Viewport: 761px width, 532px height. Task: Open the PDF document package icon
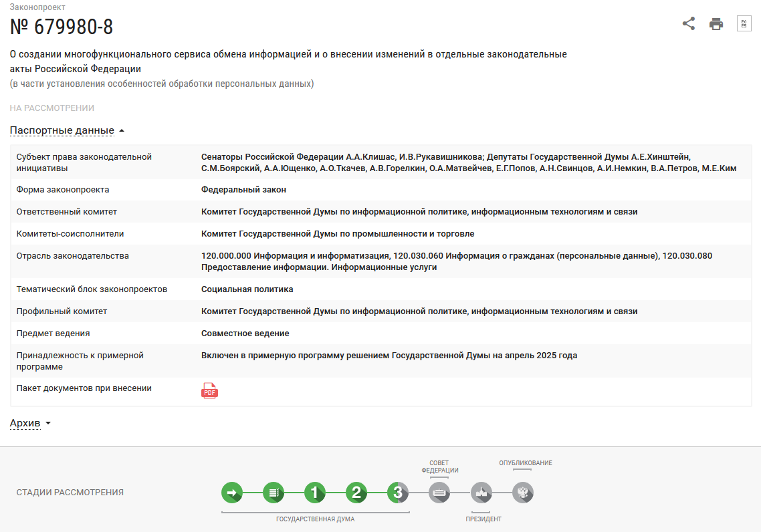[x=210, y=390]
